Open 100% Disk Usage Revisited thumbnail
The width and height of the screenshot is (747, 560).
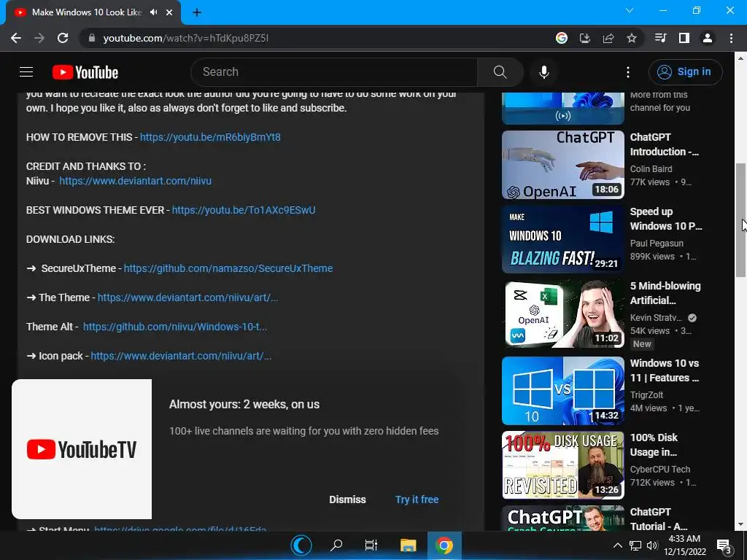562,465
